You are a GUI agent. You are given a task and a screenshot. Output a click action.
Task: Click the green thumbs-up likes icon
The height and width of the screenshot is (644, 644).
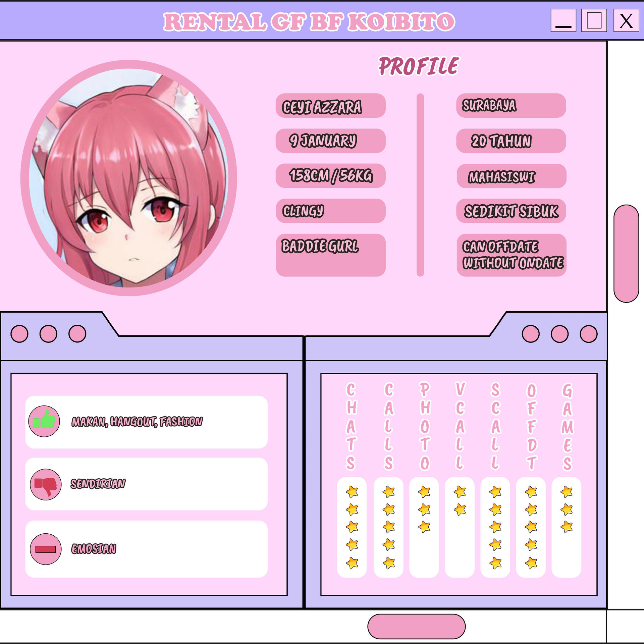click(44, 421)
